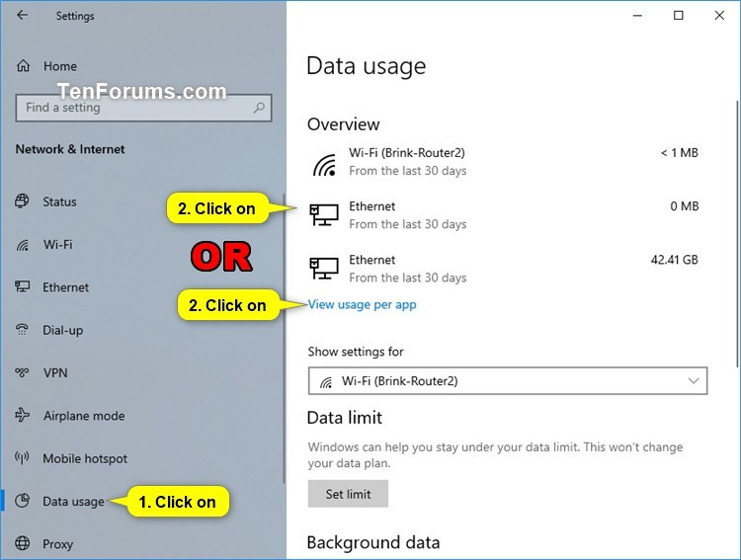Screen dimensions: 741x560
Task: Click the back arrow in Settings
Action: coord(22,15)
